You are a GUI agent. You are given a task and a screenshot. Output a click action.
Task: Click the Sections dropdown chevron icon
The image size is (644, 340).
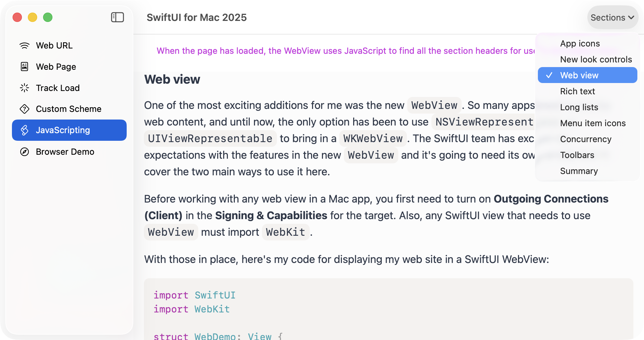(631, 18)
